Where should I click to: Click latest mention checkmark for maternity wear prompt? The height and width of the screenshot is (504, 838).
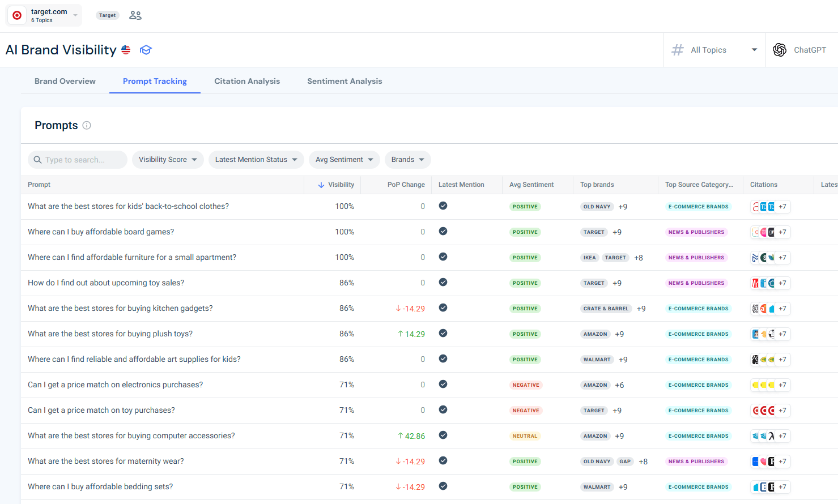click(x=443, y=460)
